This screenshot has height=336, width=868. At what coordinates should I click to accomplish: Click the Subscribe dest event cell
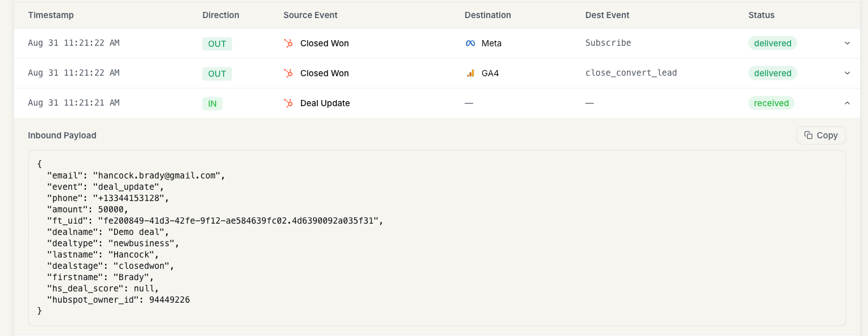click(608, 43)
